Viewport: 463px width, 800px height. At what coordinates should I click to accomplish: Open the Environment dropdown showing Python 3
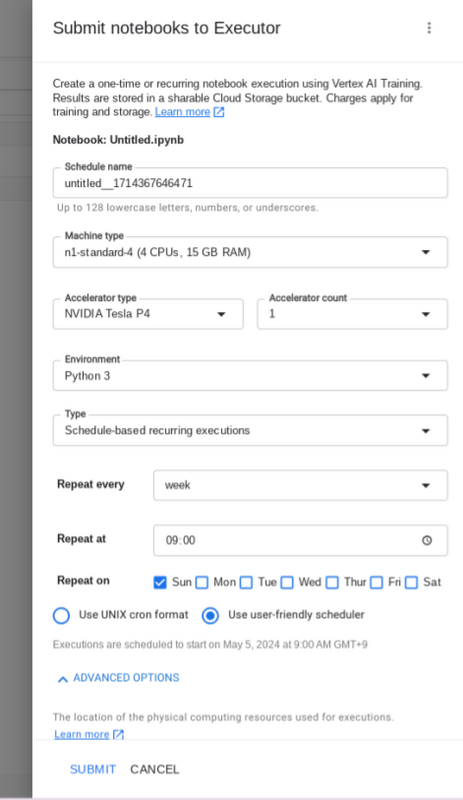click(250, 376)
